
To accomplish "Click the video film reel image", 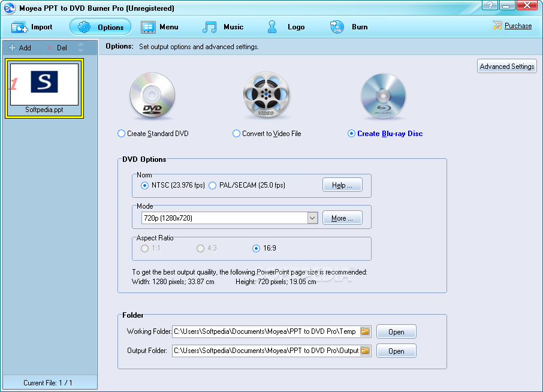I will click(x=266, y=95).
